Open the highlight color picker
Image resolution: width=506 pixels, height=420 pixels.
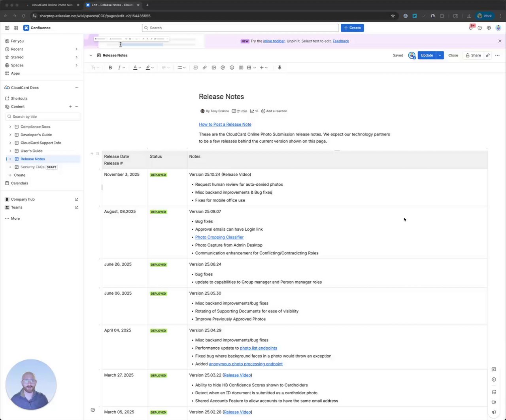pyautogui.click(x=149, y=68)
